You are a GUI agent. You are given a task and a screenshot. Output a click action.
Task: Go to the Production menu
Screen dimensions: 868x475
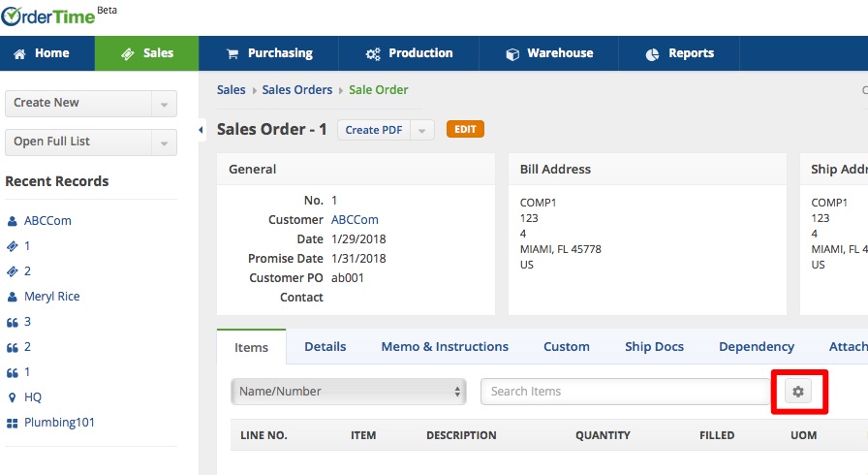(409, 53)
